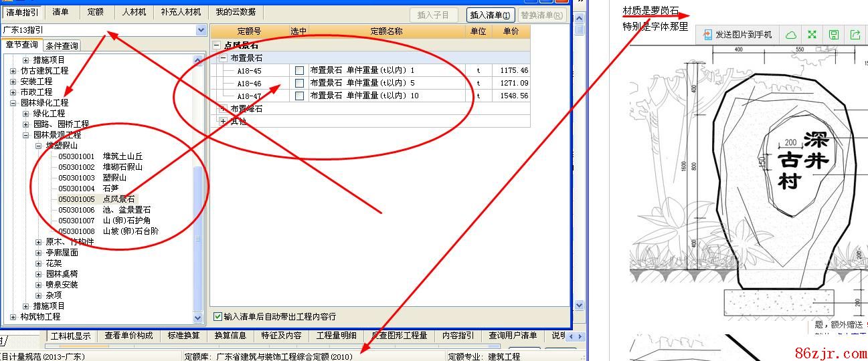
Task: Click the green save image icon
Action: pos(834,35)
